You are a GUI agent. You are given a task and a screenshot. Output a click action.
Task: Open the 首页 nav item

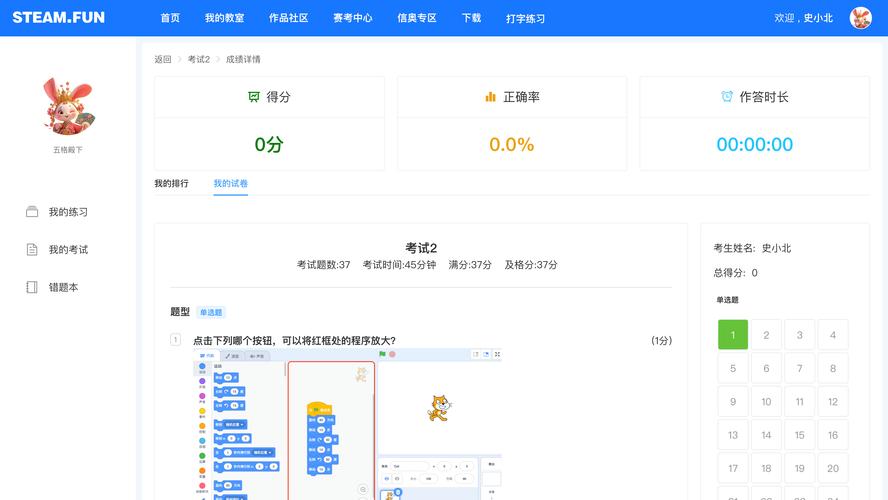point(170,18)
